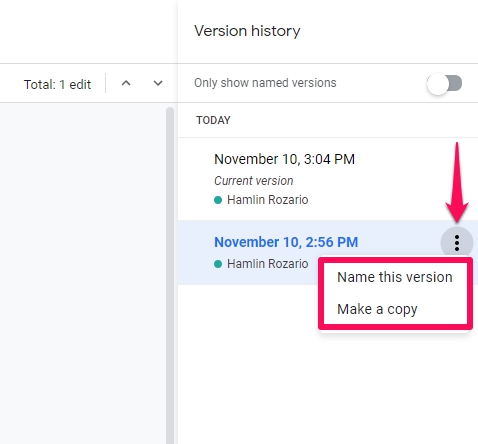
Task: Click green dot beside Hamlin Rozario 2:56 PM
Action: pos(218,264)
